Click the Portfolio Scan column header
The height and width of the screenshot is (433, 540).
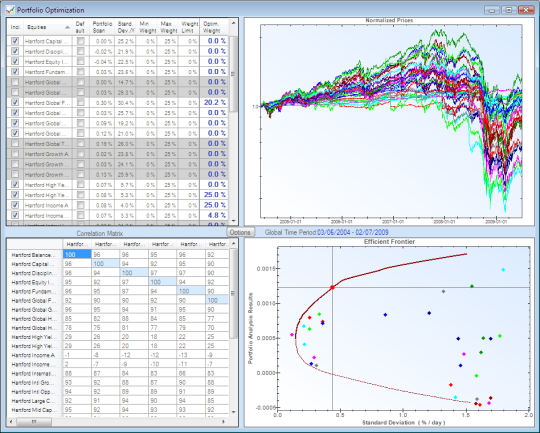(x=102, y=27)
